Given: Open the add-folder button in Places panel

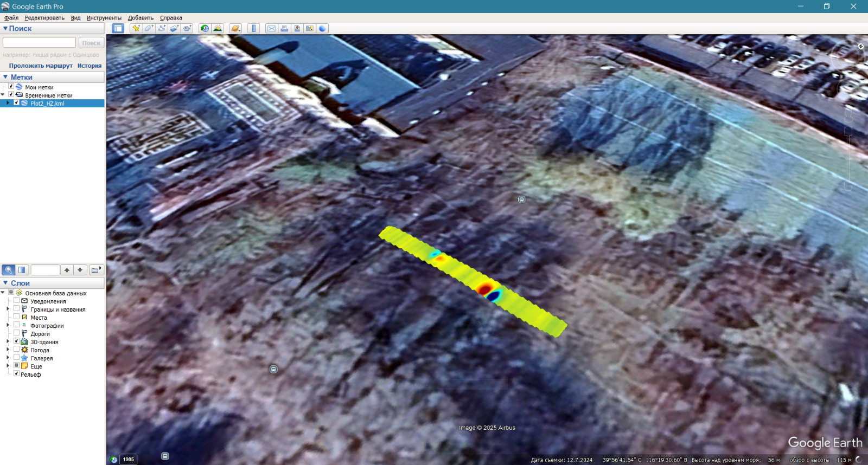Looking at the screenshot, I should click(95, 270).
